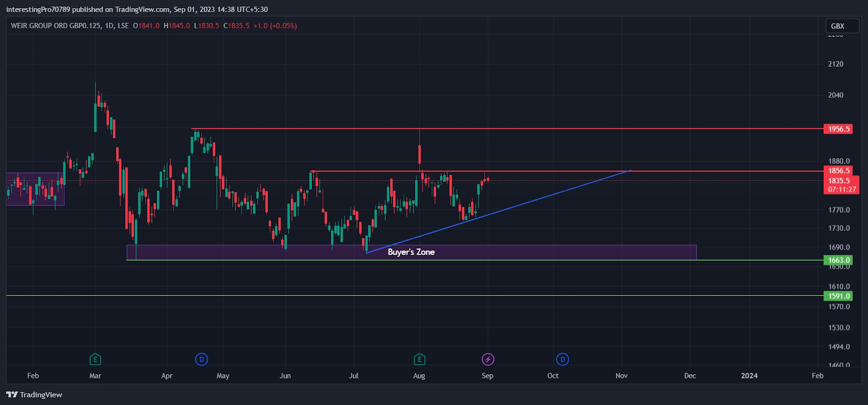Image resolution: width=868 pixels, height=405 pixels.
Task: Click the Mar label on the time axis
Action: 95,376
